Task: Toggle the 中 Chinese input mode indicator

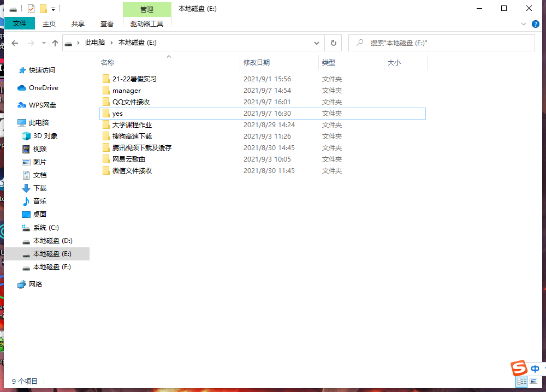Action: tap(535, 369)
